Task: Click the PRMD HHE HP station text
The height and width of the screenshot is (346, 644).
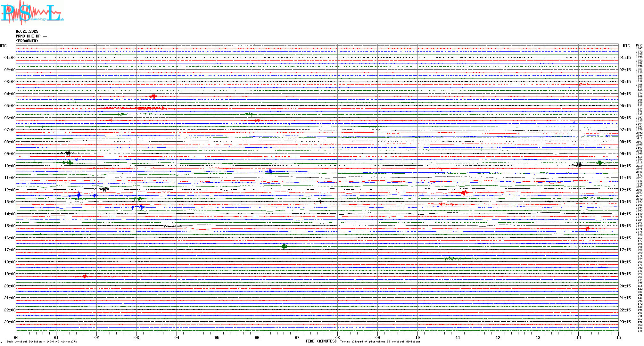Action: click(x=31, y=36)
